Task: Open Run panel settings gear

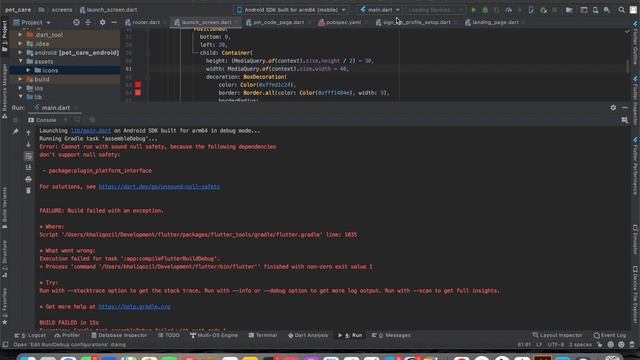Action: [613, 107]
